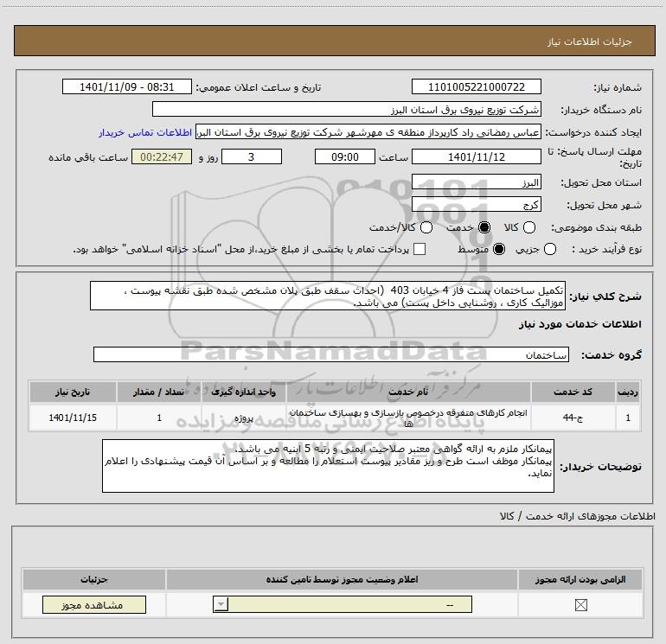Select the کالا/خدمت radio button

click(426, 227)
